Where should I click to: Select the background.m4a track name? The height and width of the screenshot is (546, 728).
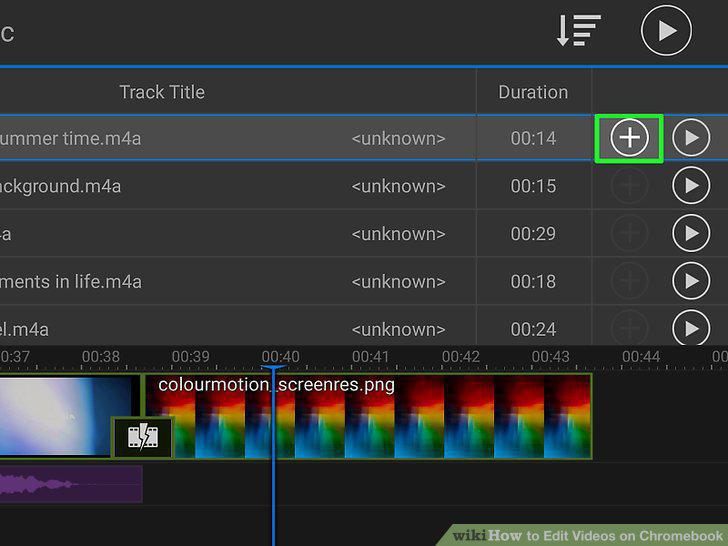pyautogui.click(x=60, y=186)
